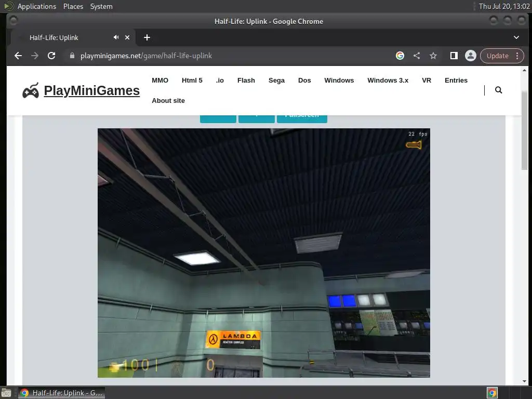Go to the PlayMiniGames home link
Viewport: 532px width, 399px height.
91,90
